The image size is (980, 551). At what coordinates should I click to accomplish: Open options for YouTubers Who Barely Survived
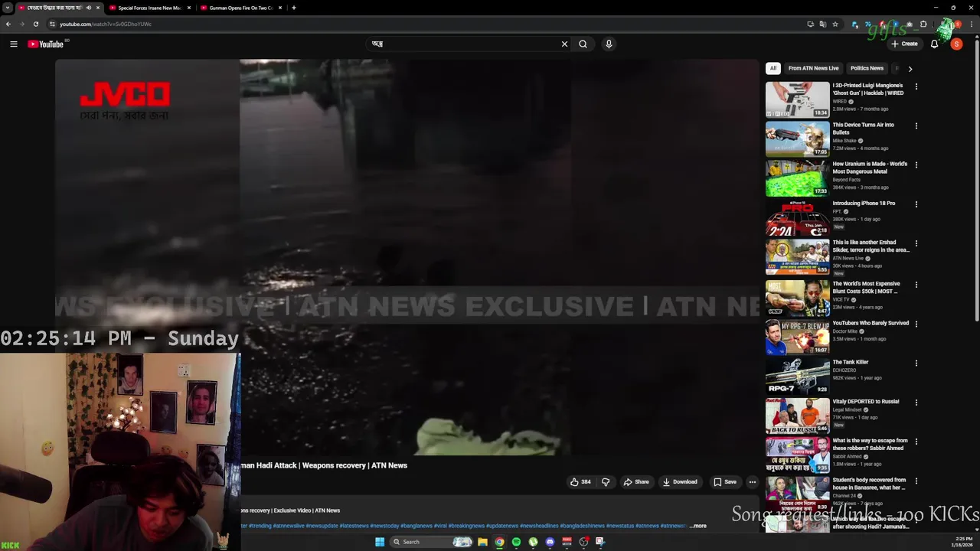point(916,324)
